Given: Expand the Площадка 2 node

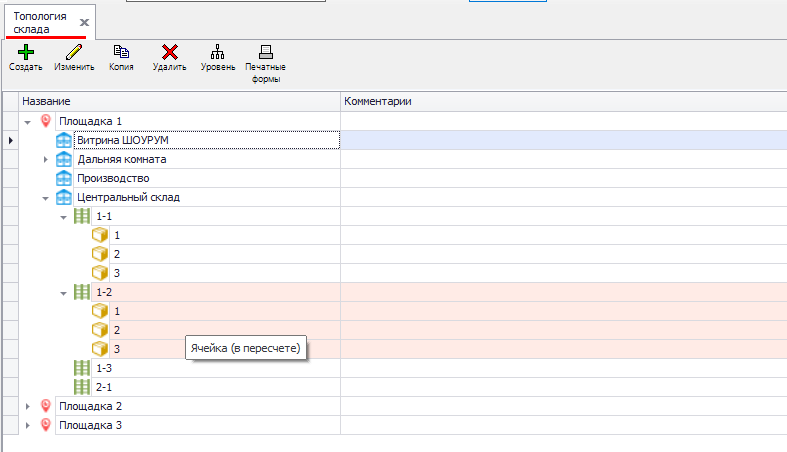Looking at the screenshot, I should click(x=28, y=406).
